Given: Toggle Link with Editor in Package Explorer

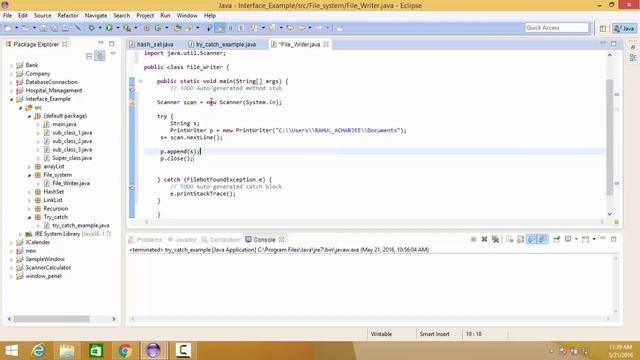Looking at the screenshot, I should point(100,56).
